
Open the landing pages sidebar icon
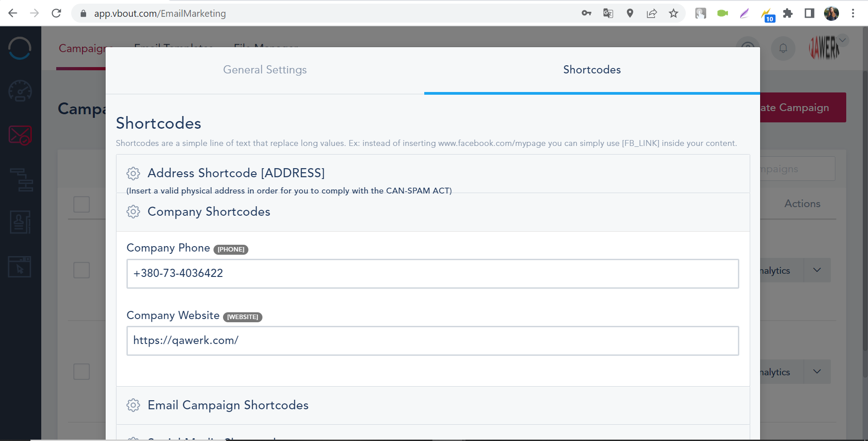(19, 267)
